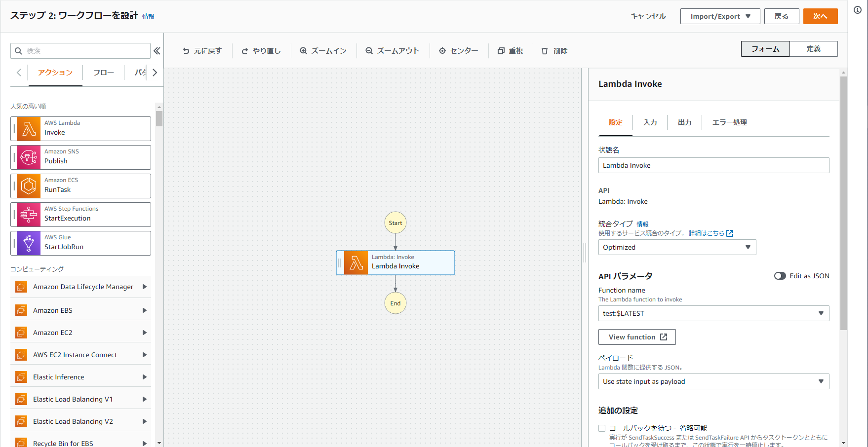Expand the Amazon EC2 category
Image resolution: width=868 pixels, height=447 pixels.
click(145, 332)
